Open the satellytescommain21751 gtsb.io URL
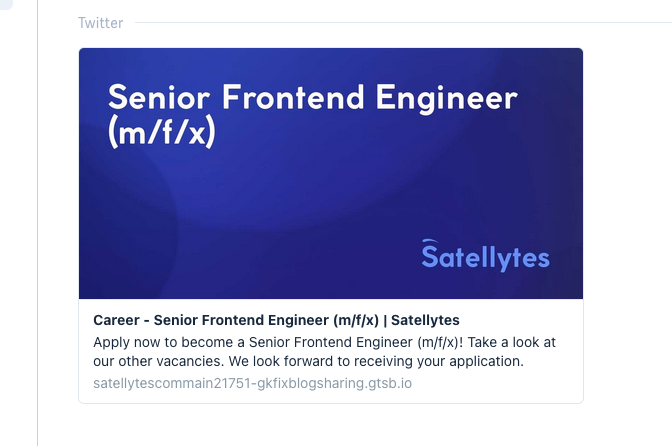Viewport: 672px width, 446px height. [x=252, y=383]
